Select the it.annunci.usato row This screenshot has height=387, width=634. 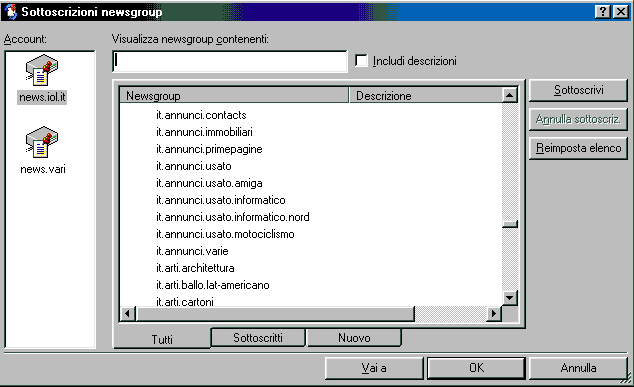[194, 166]
